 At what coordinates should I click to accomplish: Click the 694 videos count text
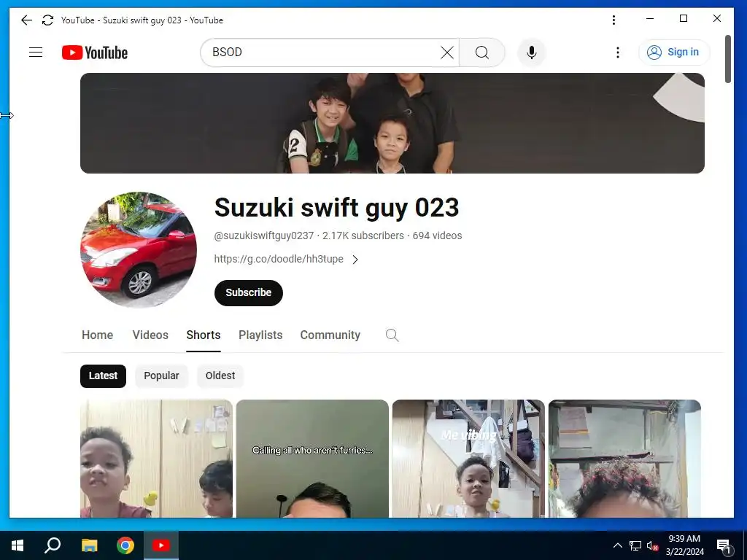[x=438, y=236]
